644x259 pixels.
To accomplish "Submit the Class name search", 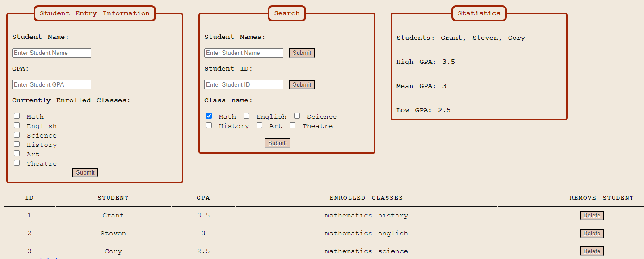I will click(277, 143).
